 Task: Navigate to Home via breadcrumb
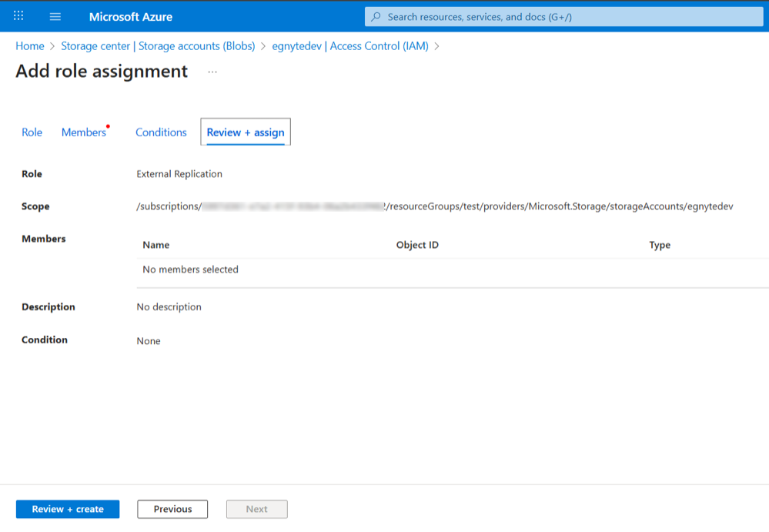29,46
